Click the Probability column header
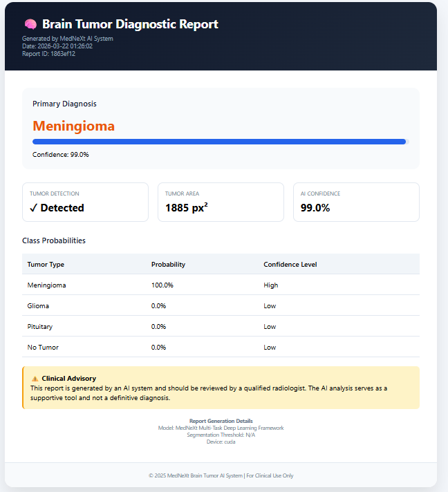448x492 pixels. coord(168,264)
